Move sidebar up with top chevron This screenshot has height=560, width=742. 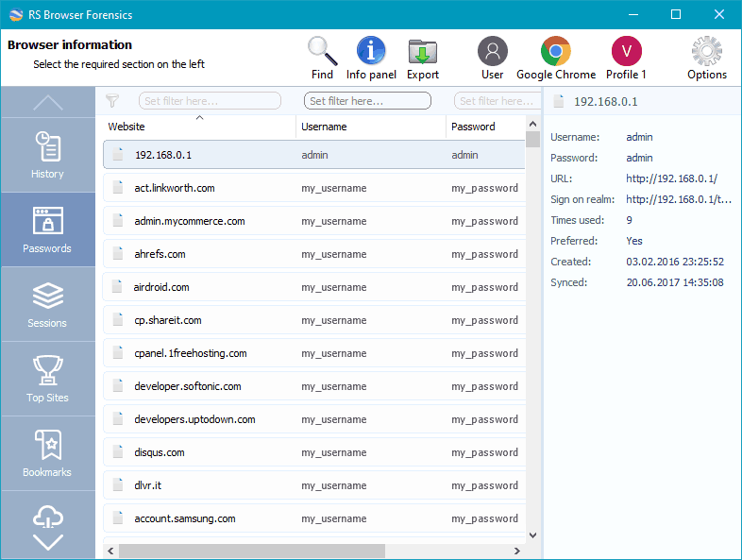47,102
